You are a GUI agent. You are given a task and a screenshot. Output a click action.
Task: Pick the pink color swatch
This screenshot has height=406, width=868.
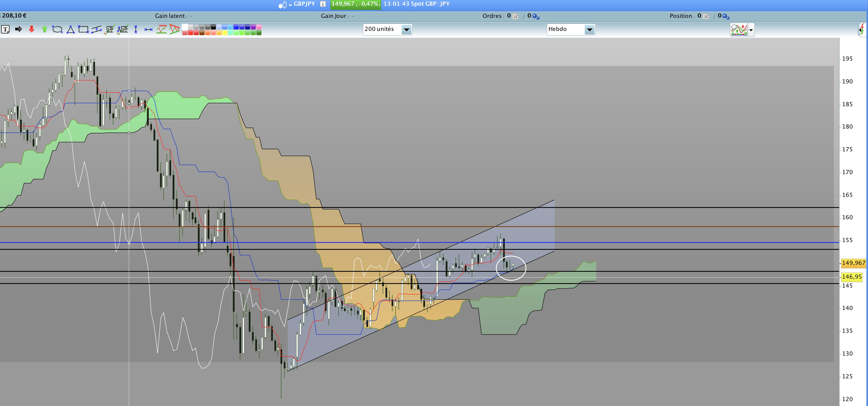259,27
